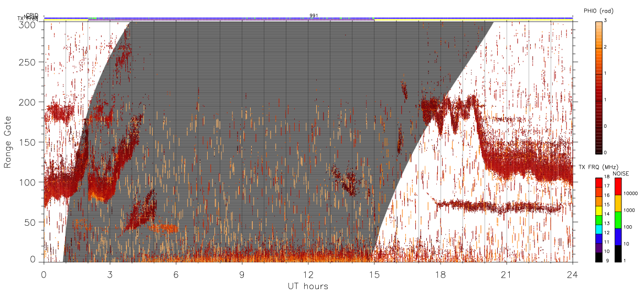Viewport: 644px width, 297px height.
Task: Select the green NOISE legend segment
Action: [x=618, y=220]
